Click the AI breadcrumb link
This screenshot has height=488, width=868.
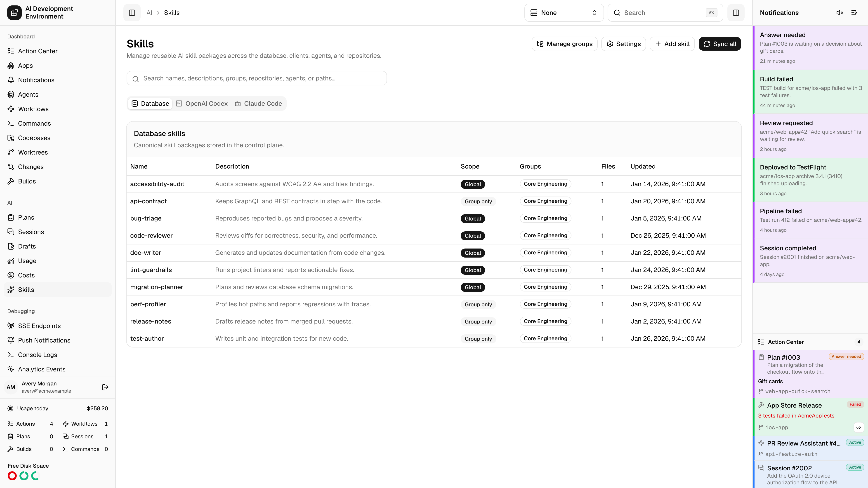coord(149,12)
